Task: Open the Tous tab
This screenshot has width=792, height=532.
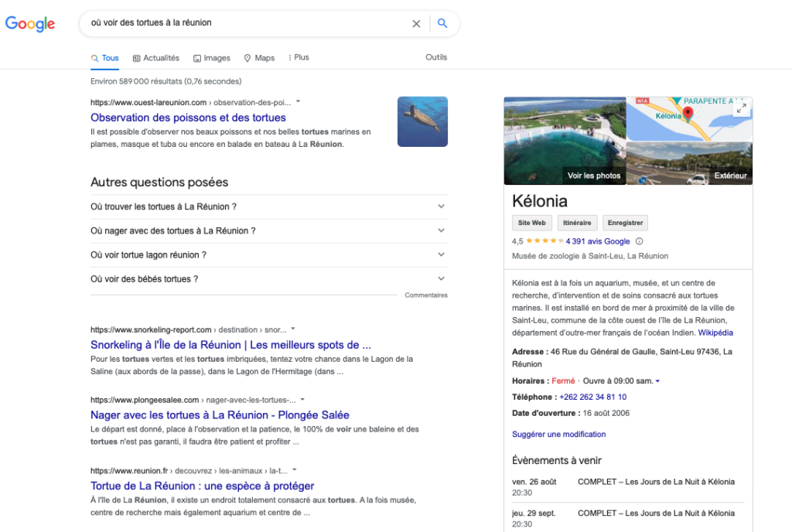Action: [x=104, y=58]
